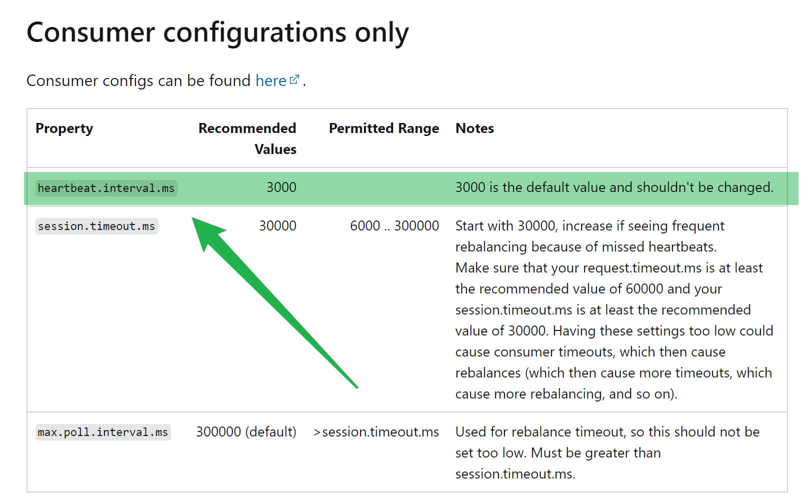The height and width of the screenshot is (504, 812).
Task: Click the 3000 recommended value cell
Action: (x=281, y=187)
